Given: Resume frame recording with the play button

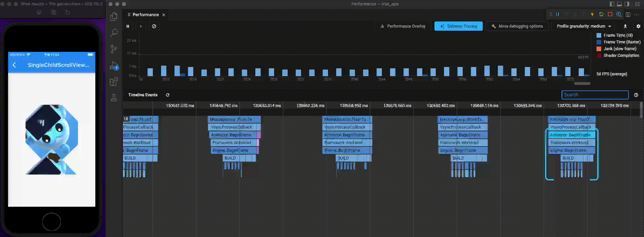Looking at the screenshot, I should point(141,26).
